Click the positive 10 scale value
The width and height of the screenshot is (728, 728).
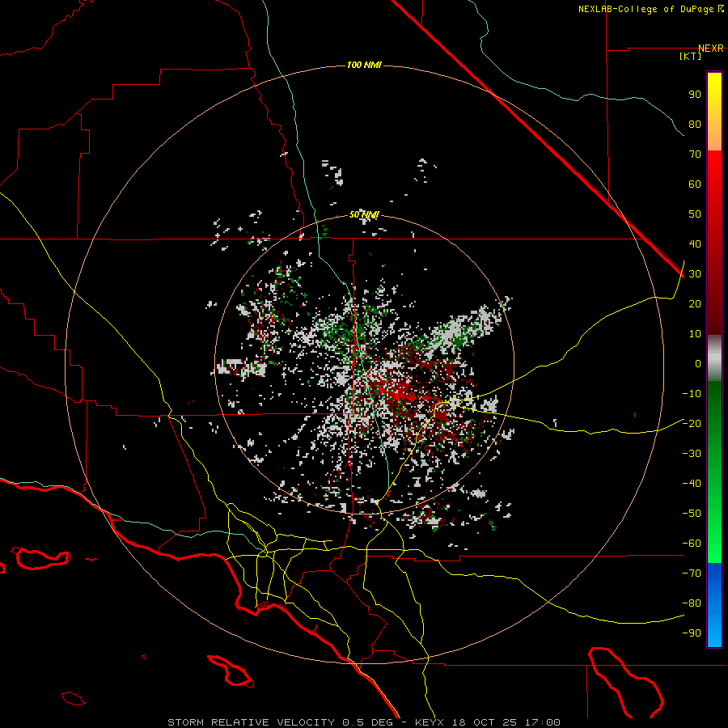695,334
